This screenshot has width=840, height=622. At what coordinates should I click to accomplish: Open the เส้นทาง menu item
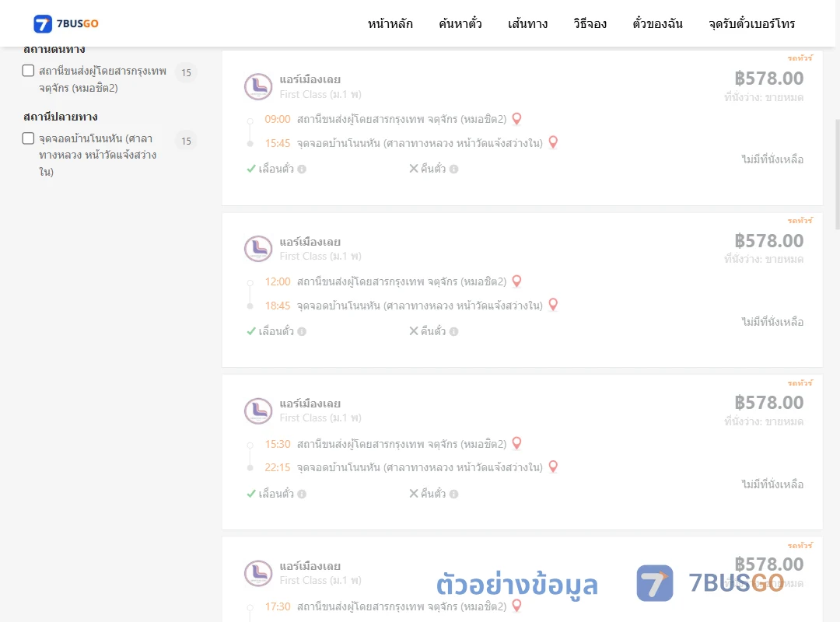pyautogui.click(x=527, y=23)
